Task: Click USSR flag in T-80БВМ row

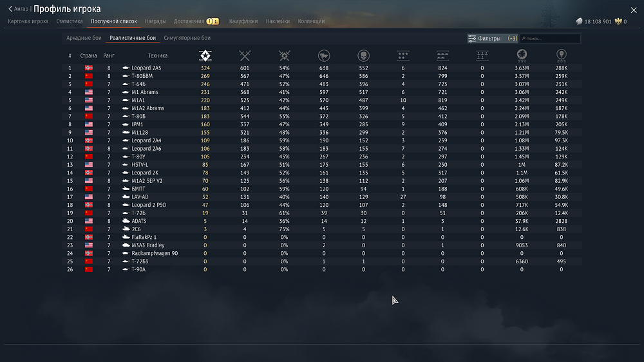Action: pyautogui.click(x=89, y=76)
